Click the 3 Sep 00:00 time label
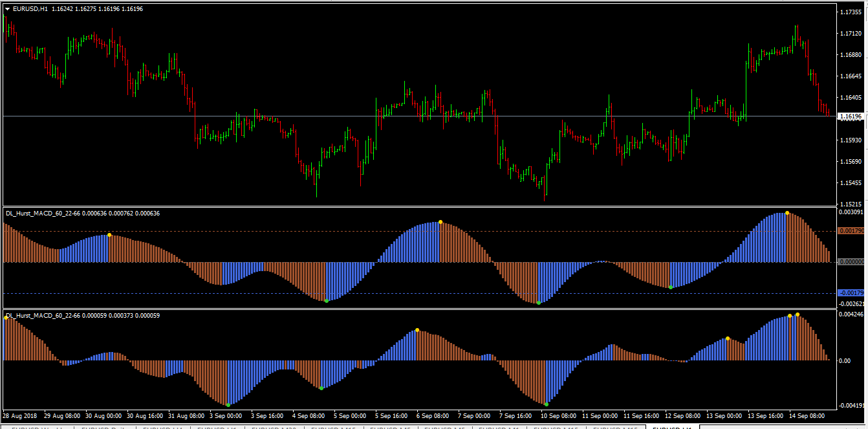The height and width of the screenshot is (429, 868). click(x=227, y=416)
